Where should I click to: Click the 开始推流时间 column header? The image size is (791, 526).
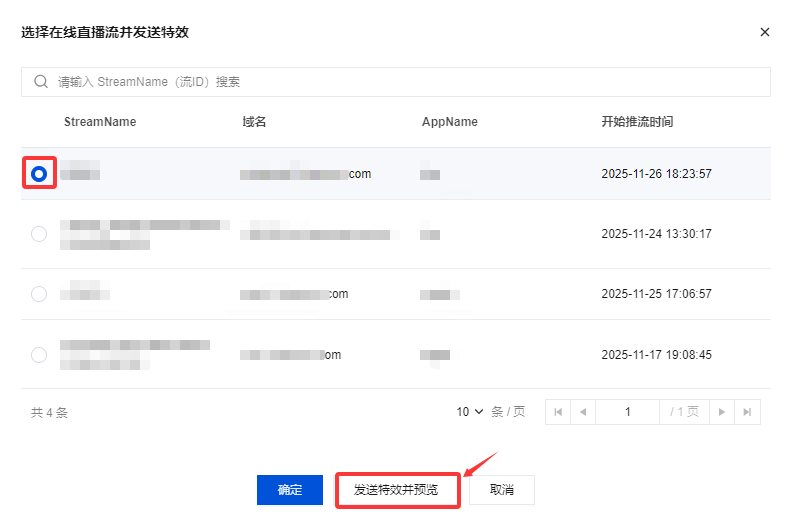coord(637,122)
